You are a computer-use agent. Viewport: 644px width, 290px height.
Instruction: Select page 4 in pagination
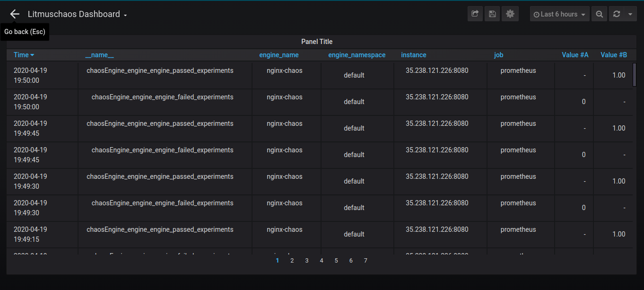(x=322, y=261)
